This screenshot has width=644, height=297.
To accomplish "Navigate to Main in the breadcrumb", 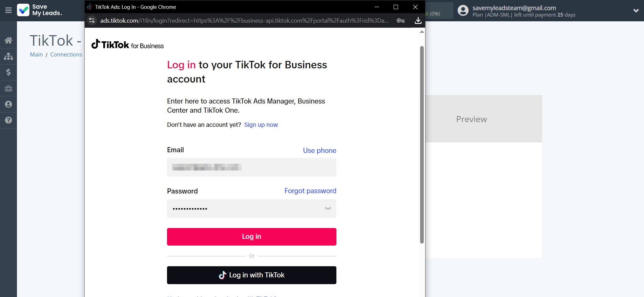I will pyautogui.click(x=36, y=54).
